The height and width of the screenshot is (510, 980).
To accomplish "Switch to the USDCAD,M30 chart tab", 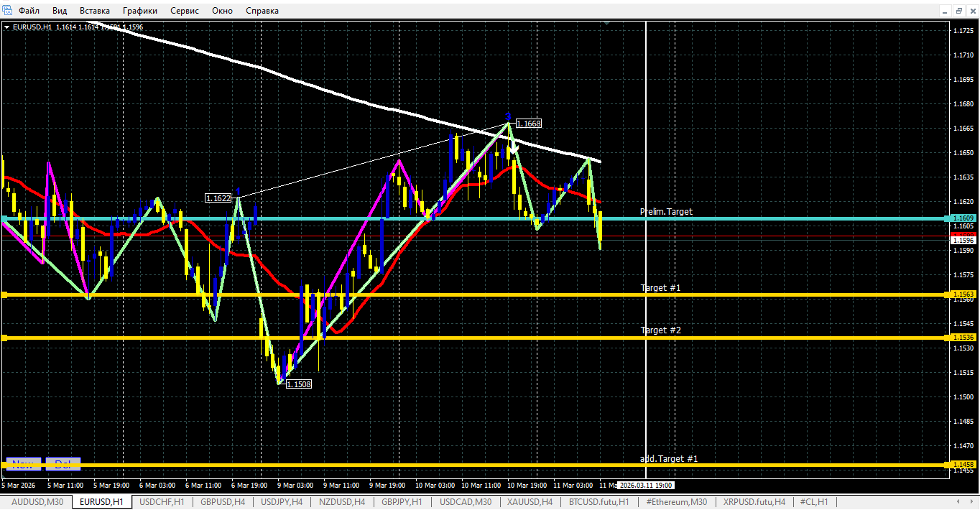I will point(466,501).
